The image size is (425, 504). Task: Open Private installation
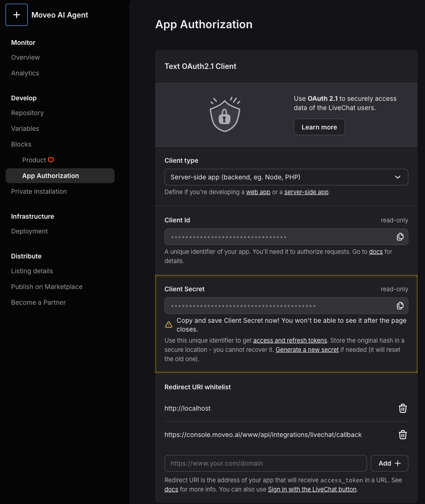click(39, 191)
